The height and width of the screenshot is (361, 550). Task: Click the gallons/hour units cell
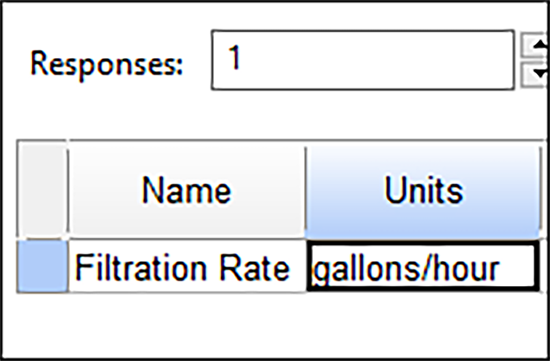point(423,267)
